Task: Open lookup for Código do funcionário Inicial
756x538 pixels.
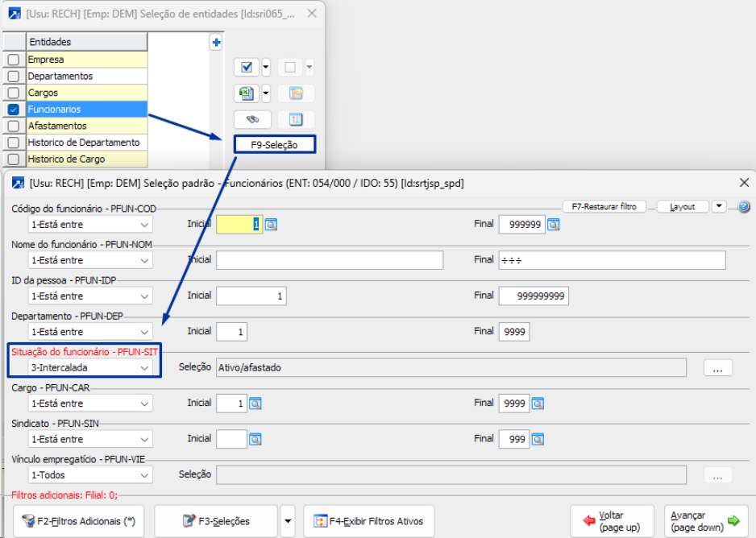Action: click(271, 225)
